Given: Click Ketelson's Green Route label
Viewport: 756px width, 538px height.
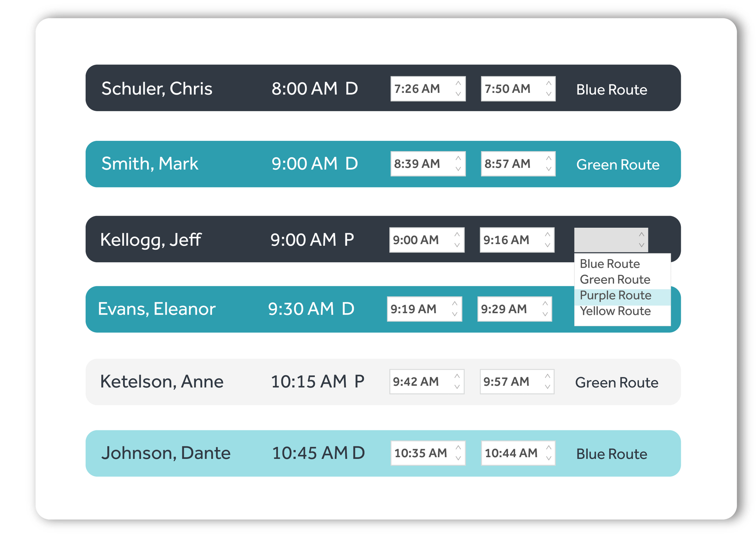Looking at the screenshot, I should 616,382.
